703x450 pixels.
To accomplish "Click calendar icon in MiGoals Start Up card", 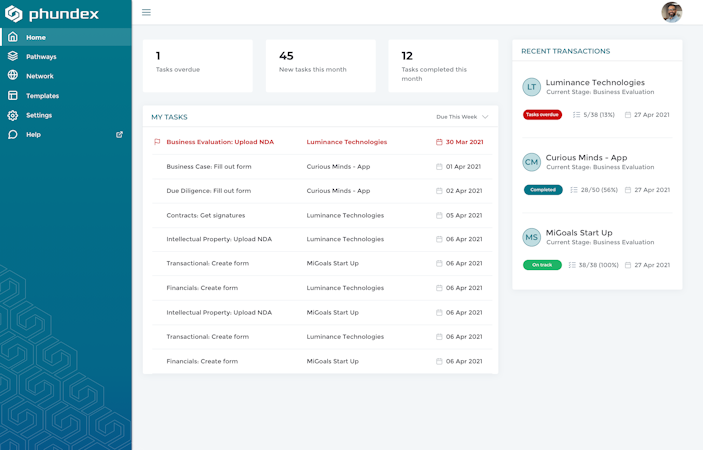I will (628, 265).
